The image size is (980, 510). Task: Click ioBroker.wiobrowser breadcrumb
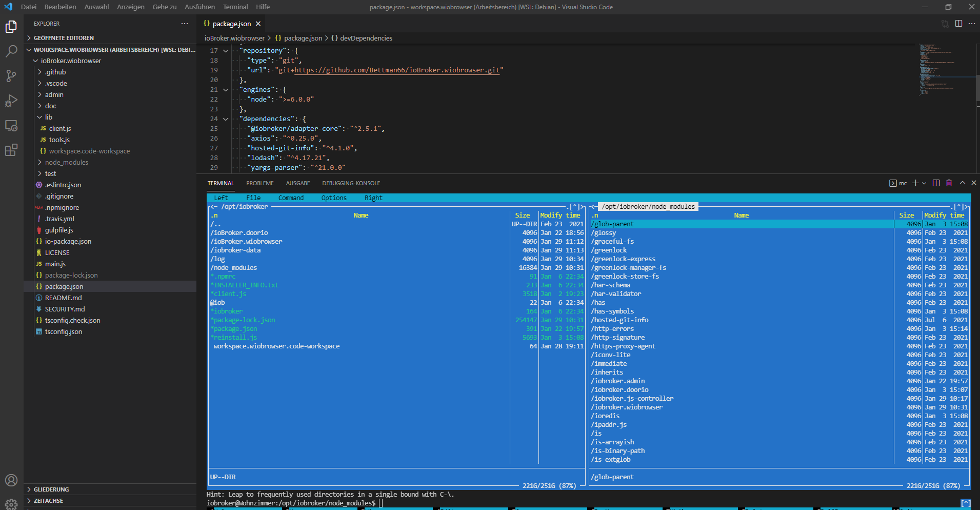click(x=234, y=38)
